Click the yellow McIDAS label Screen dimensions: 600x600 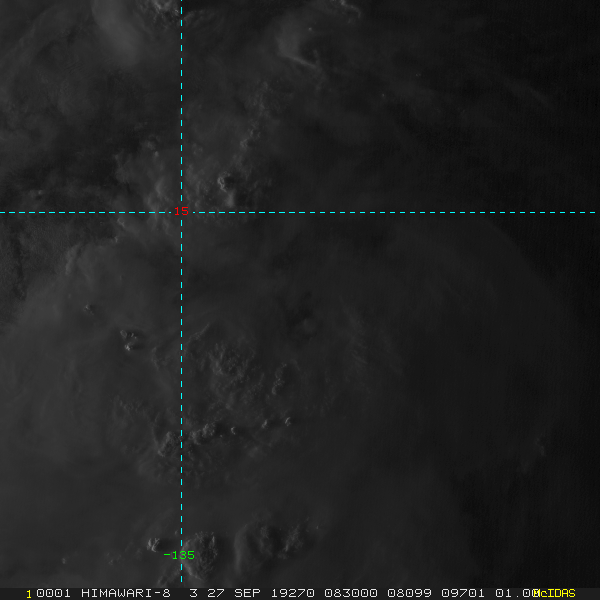click(554, 593)
